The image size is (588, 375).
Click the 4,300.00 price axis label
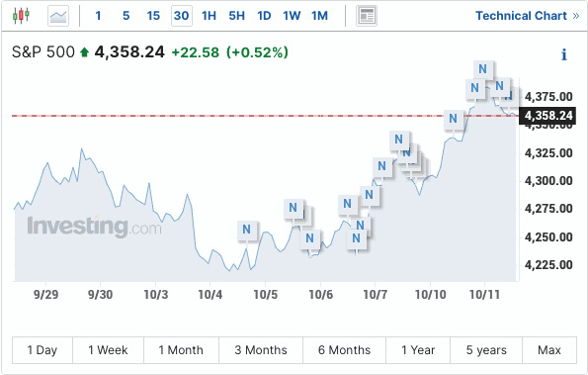point(548,181)
